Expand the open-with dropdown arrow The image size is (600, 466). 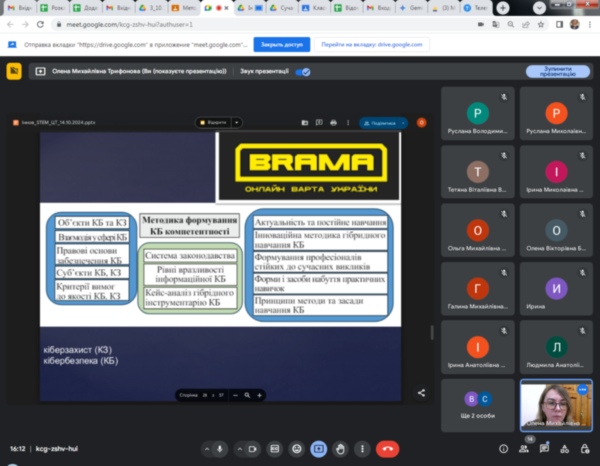pyautogui.click(x=236, y=122)
